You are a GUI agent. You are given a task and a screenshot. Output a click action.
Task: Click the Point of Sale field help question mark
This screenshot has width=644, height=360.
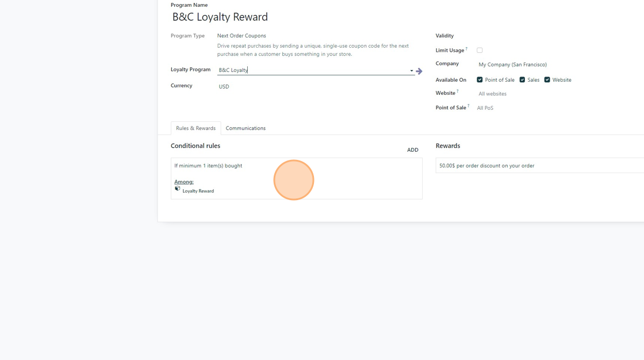[x=469, y=106]
